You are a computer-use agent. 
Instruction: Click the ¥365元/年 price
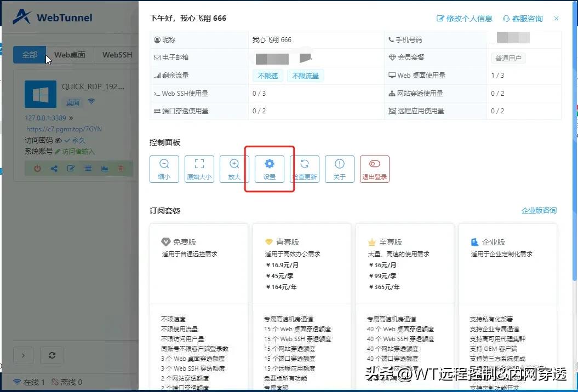click(x=384, y=287)
